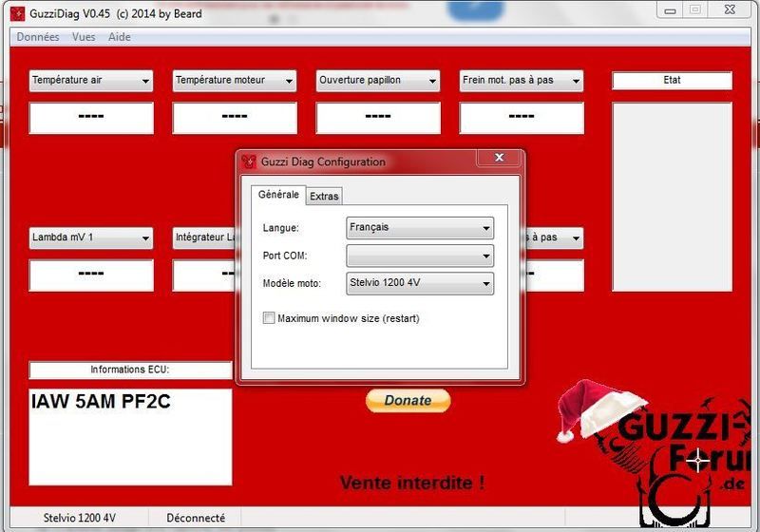Viewport: 760px width, 532px height.
Task: Open the Vues menu
Action: pyautogui.click(x=84, y=37)
